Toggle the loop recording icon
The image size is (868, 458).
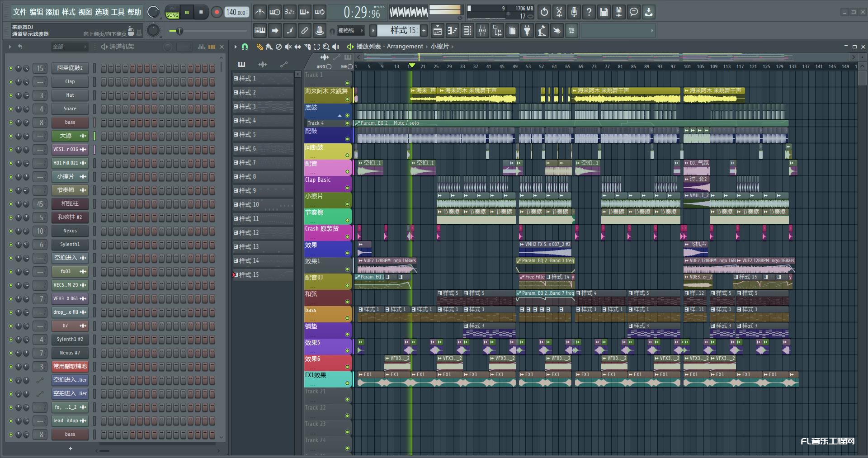(320, 12)
